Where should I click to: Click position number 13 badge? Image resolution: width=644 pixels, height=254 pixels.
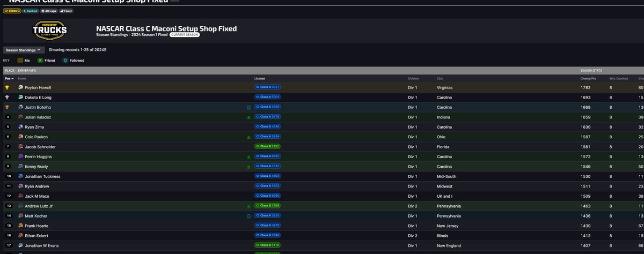tap(8, 206)
